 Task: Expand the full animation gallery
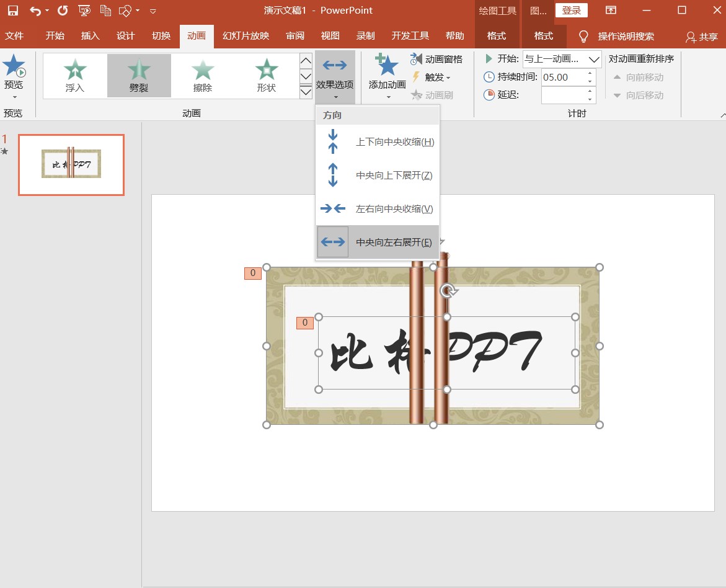click(306, 92)
